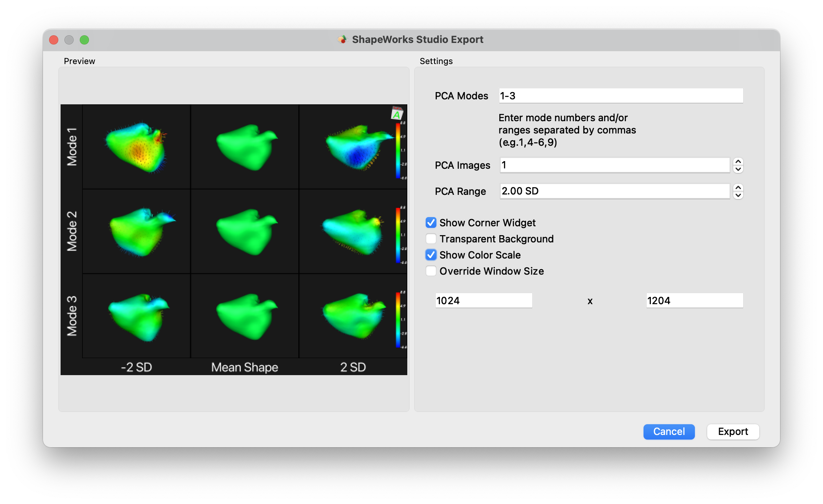Toggle the Show Corner Widget checkbox
Image resolution: width=823 pixels, height=504 pixels.
coord(431,223)
